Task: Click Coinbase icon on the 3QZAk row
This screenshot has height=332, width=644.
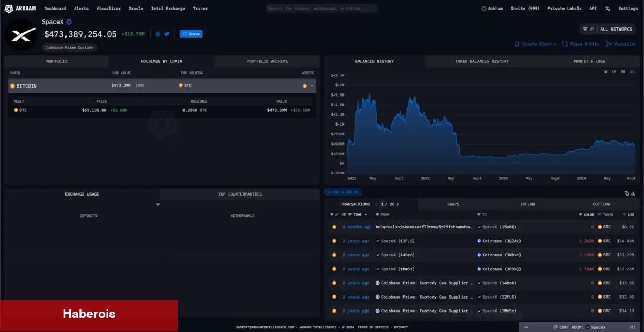Action: (x=479, y=241)
